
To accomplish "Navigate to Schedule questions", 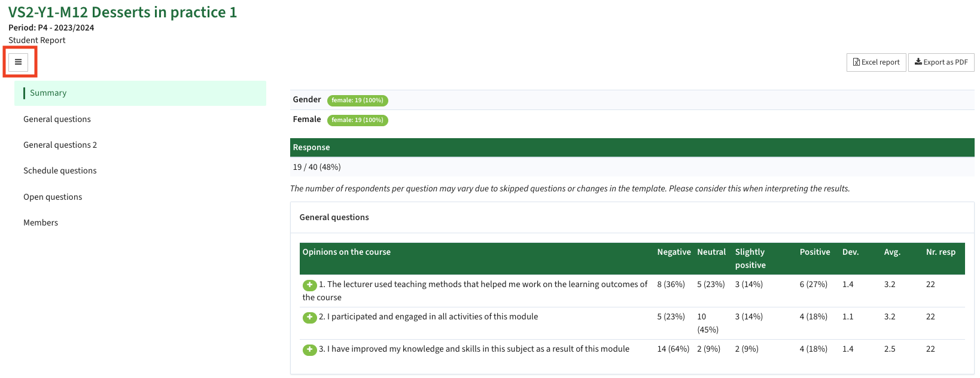I will coord(60,170).
